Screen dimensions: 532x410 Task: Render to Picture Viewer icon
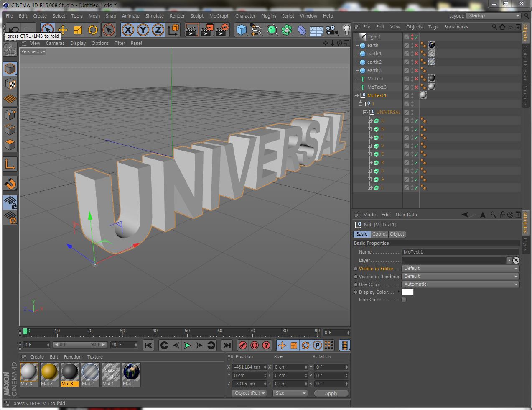coord(207,30)
